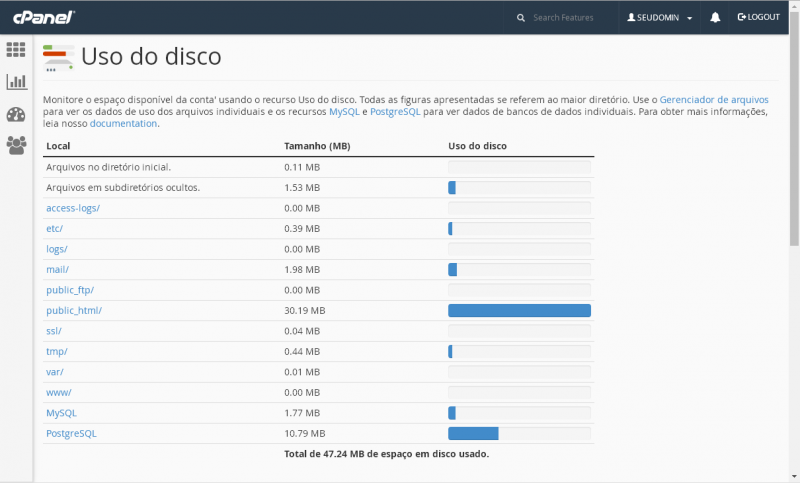Click the PostgreSQL usage bar
The height and width of the screenshot is (483, 800).
[519, 434]
